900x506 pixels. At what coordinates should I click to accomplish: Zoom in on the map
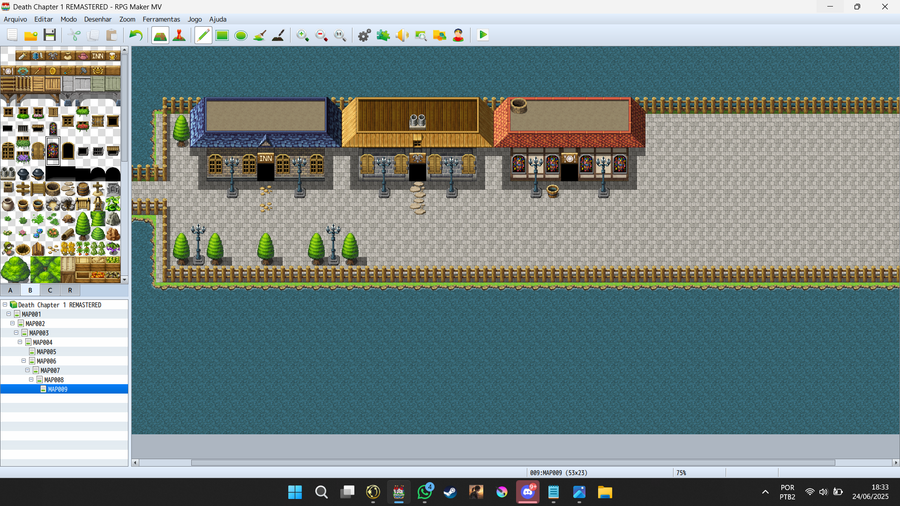[302, 35]
